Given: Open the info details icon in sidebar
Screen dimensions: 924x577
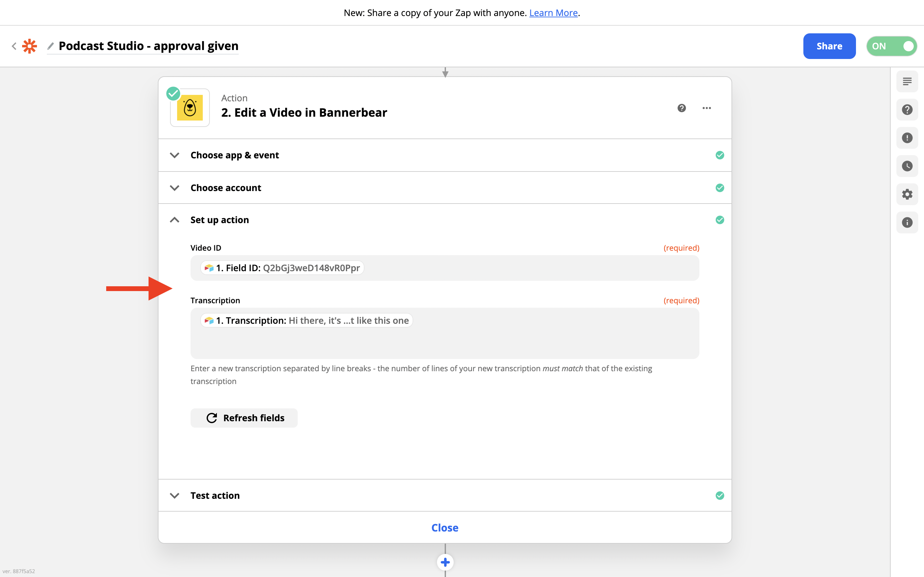Looking at the screenshot, I should (907, 222).
